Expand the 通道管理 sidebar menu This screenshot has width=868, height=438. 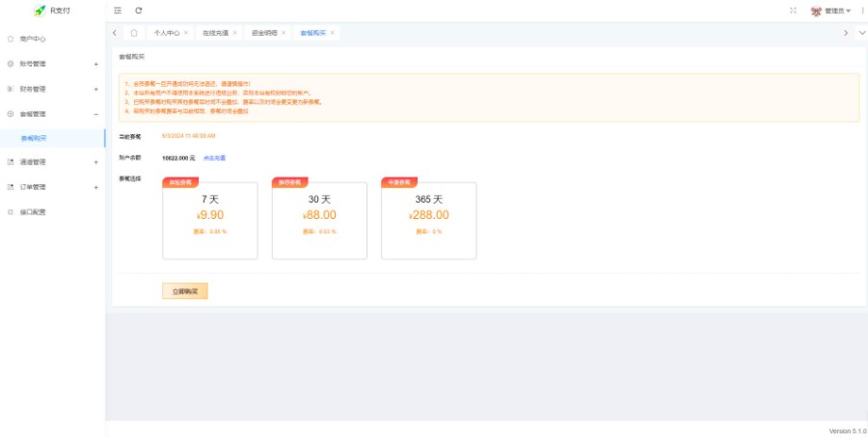[53, 162]
